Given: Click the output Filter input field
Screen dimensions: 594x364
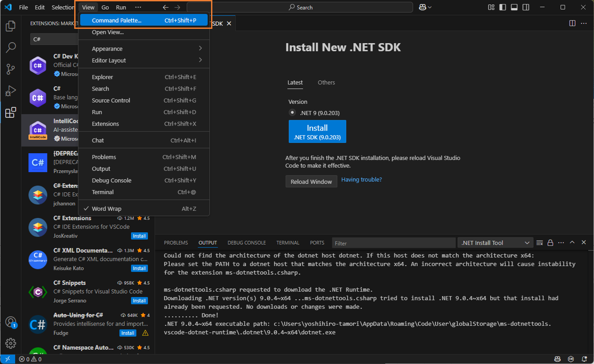Looking at the screenshot, I should 393,243.
